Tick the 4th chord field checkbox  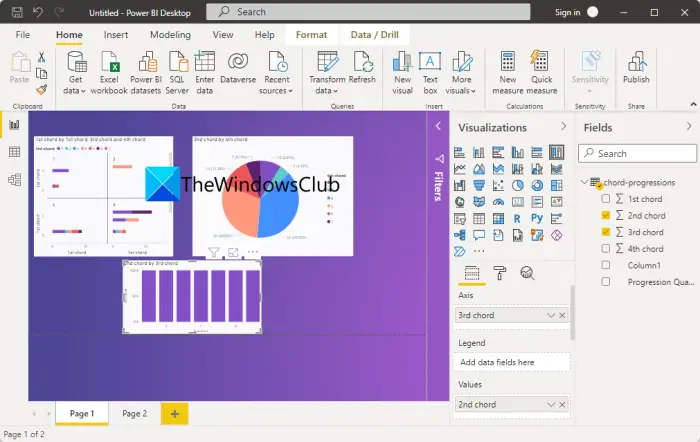(x=606, y=248)
